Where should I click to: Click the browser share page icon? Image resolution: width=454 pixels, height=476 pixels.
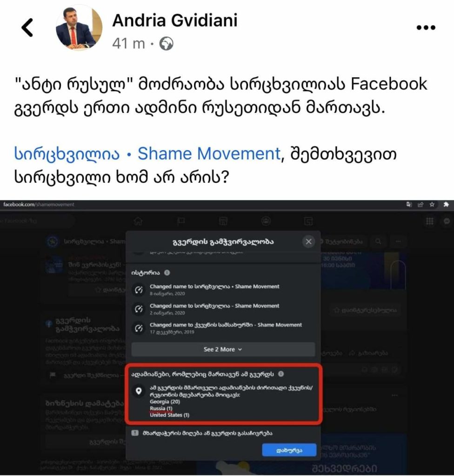coord(421,205)
